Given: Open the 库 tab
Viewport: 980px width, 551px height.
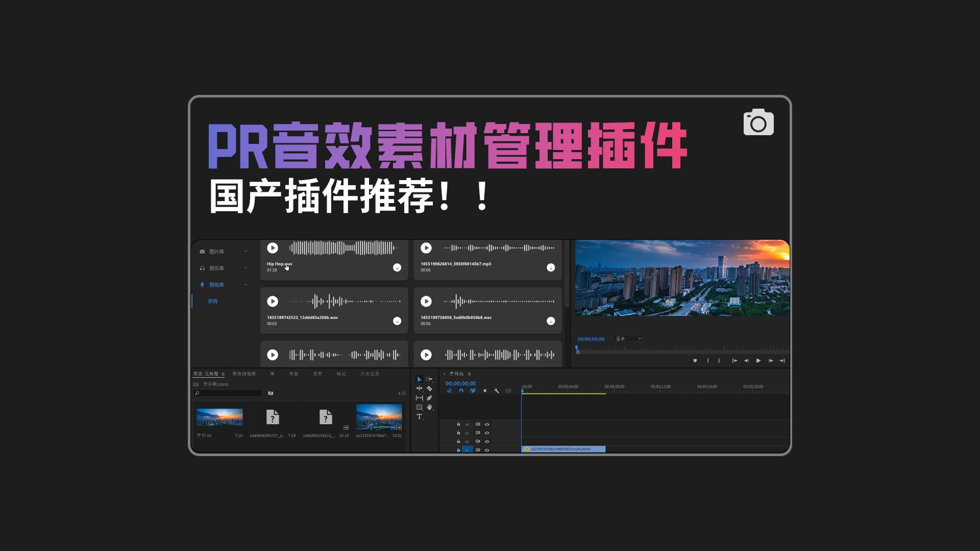Looking at the screenshot, I should [x=273, y=374].
